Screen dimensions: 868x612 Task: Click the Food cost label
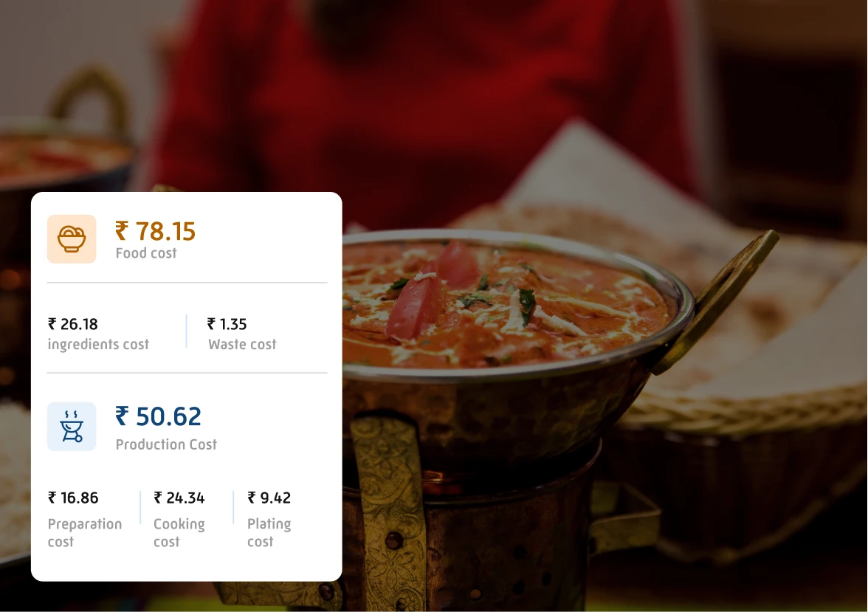(146, 253)
